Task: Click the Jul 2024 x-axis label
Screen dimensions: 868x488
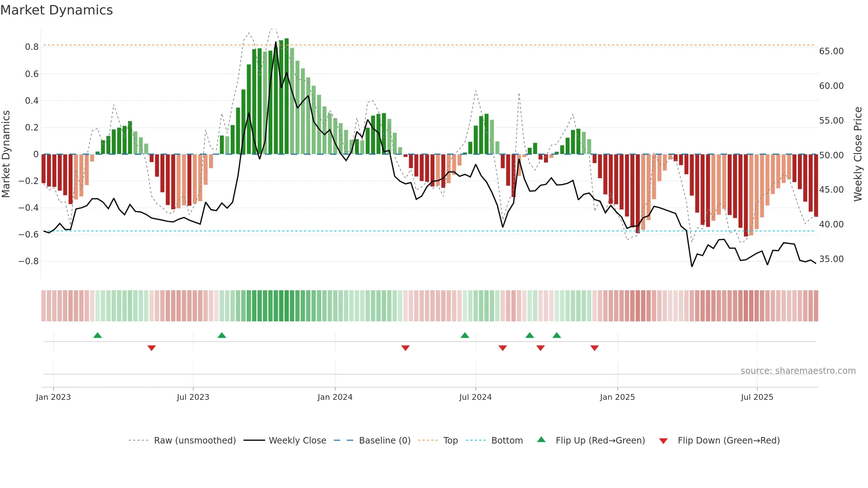Action: 476,397
